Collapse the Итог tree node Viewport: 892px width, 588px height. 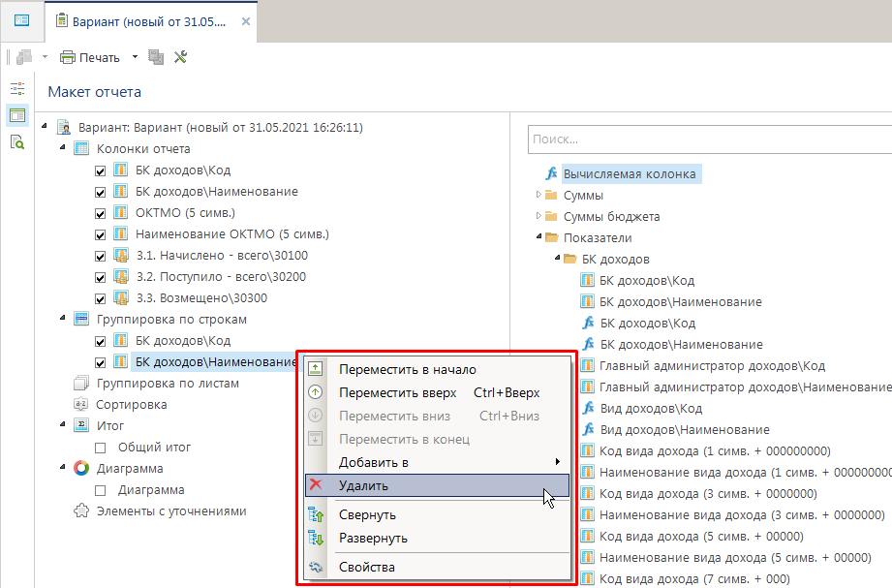[63, 424]
